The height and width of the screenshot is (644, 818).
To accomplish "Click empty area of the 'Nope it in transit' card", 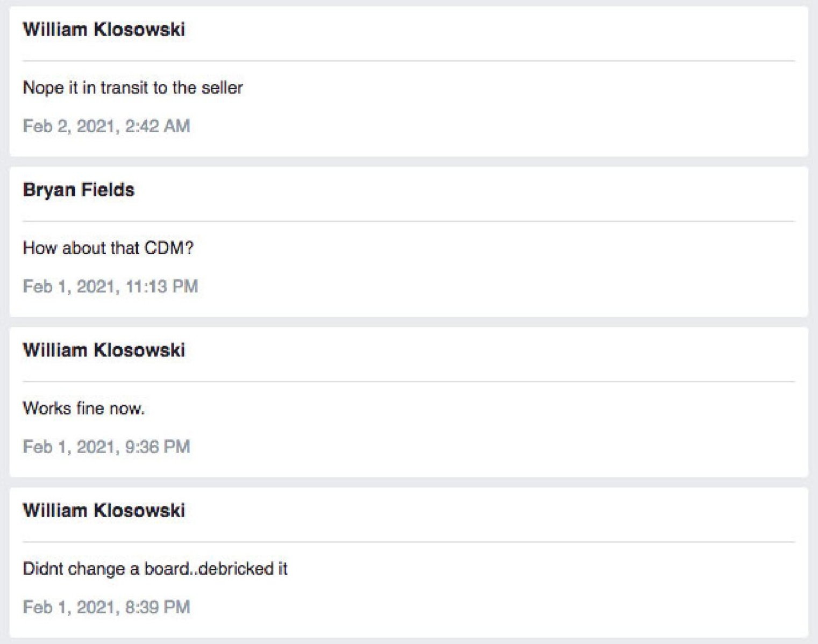I will pos(511,108).
